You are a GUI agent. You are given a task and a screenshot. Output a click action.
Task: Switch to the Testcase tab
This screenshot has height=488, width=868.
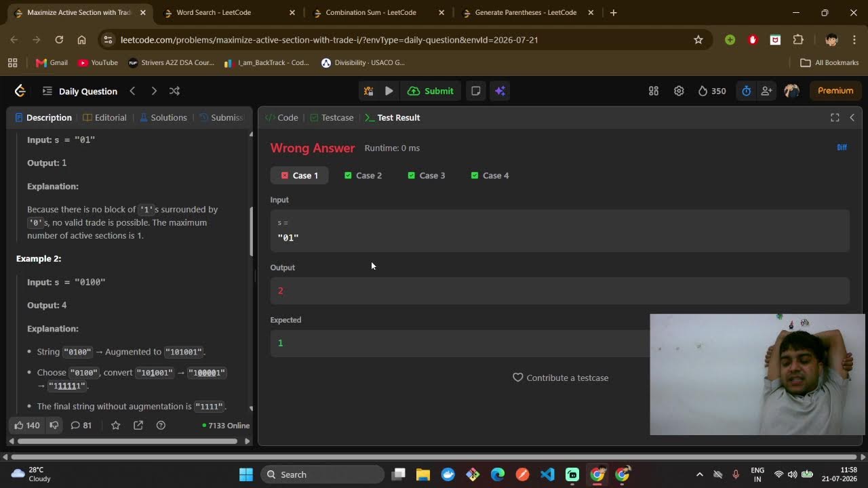(x=332, y=117)
